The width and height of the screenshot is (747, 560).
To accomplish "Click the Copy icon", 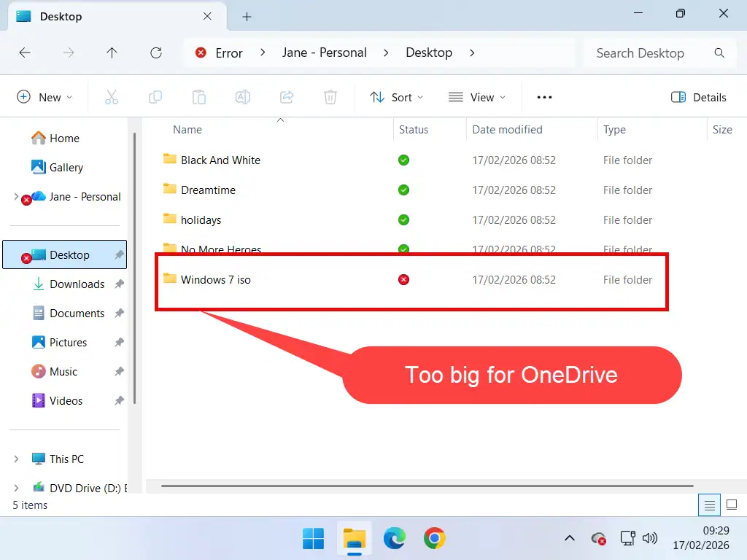I will 155,96.
